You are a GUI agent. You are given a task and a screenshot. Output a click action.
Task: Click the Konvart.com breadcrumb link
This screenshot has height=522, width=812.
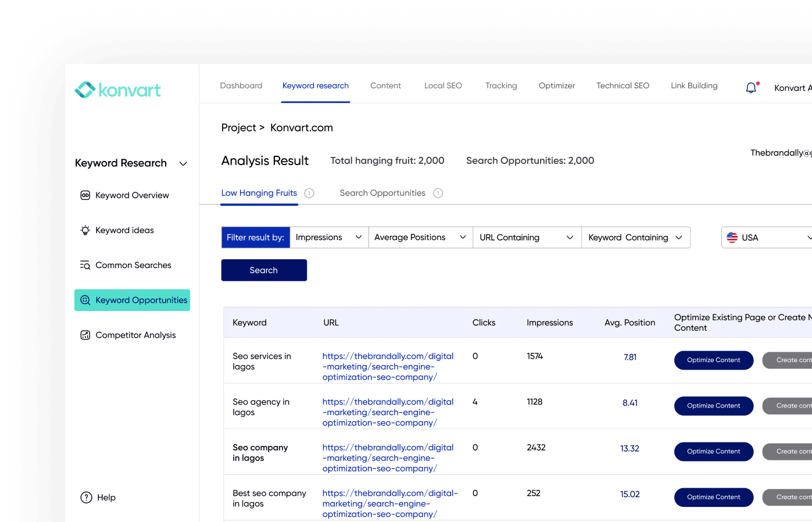301,127
